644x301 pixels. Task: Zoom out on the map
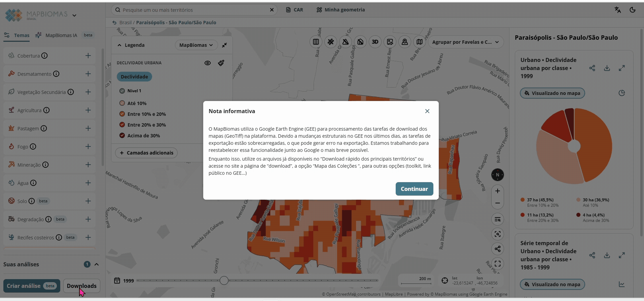click(x=498, y=203)
